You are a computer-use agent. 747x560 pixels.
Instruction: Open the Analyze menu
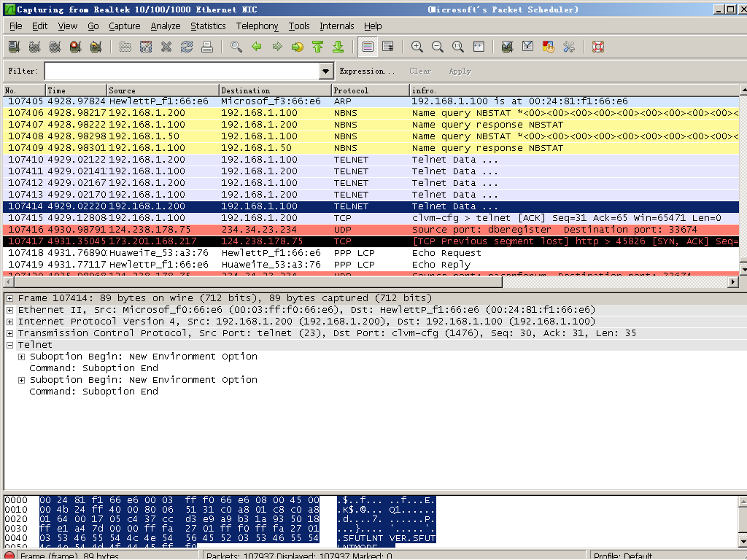[166, 26]
